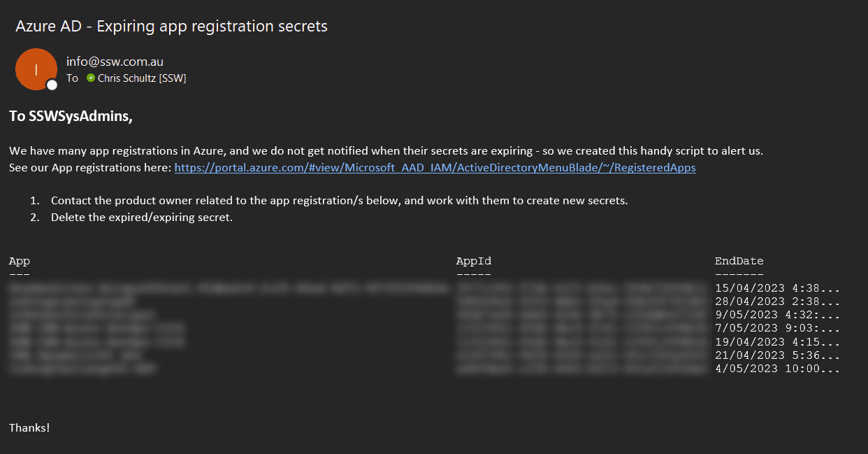Image resolution: width=868 pixels, height=454 pixels.
Task: Select recipient Chris Schultz [SSW]
Action: click(x=142, y=78)
